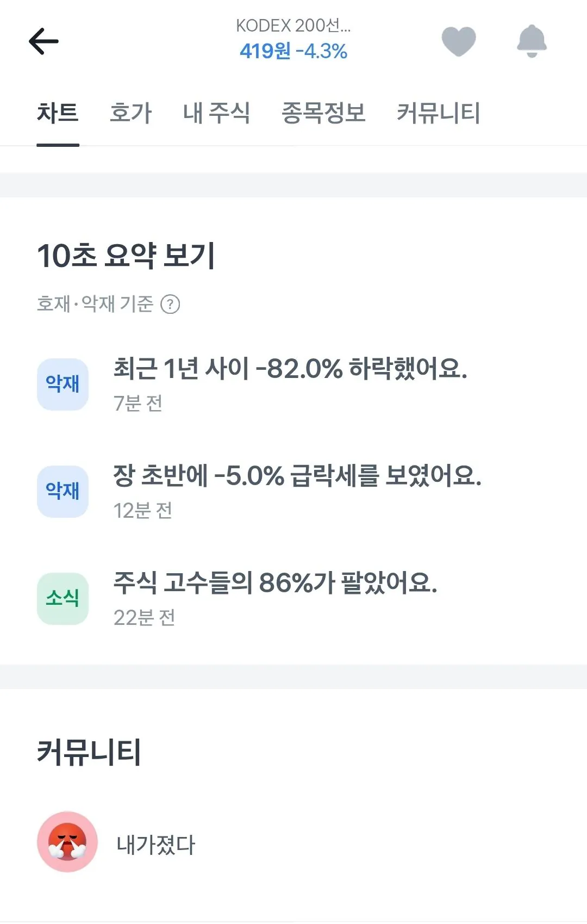Tap the KODEX 200 stock title

click(x=293, y=26)
